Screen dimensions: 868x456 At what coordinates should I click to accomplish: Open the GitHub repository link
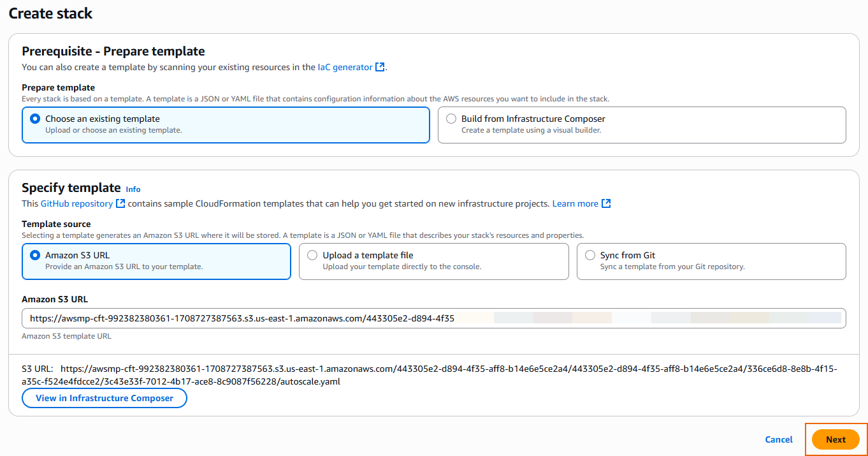77,203
